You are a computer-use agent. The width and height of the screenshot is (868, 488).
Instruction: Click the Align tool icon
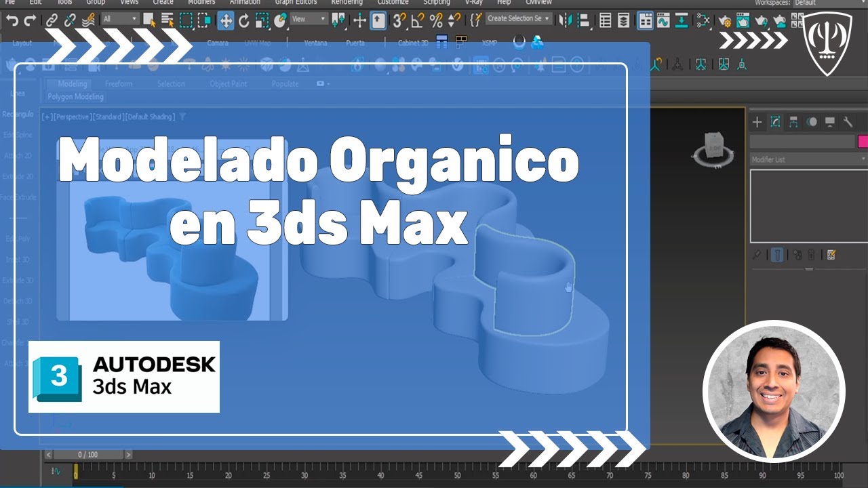point(583,20)
